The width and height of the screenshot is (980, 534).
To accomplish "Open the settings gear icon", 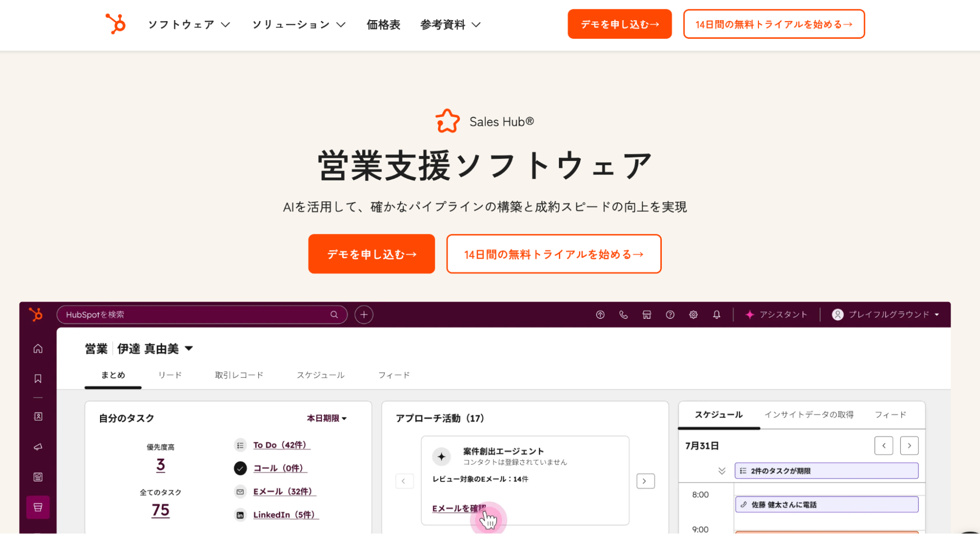I will [693, 315].
